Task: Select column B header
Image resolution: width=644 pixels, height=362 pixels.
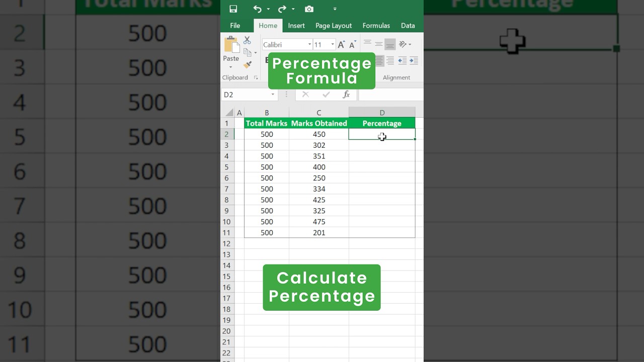Action: [x=267, y=113]
